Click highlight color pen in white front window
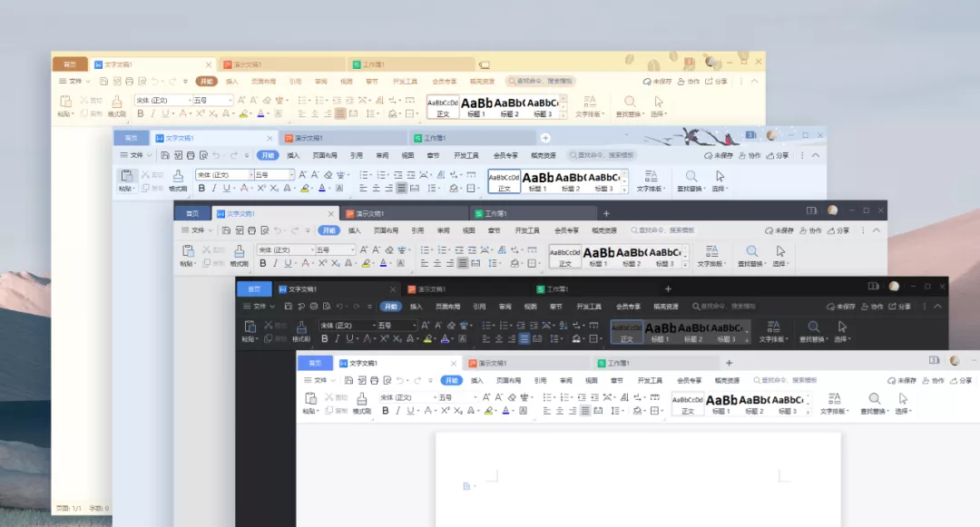Image resolution: width=980 pixels, height=527 pixels. point(489,411)
